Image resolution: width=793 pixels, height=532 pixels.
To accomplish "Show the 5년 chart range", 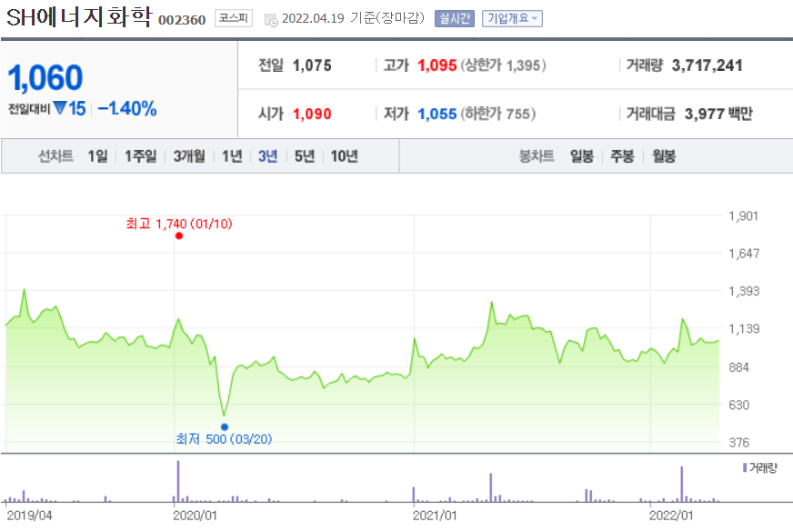I will [305, 156].
